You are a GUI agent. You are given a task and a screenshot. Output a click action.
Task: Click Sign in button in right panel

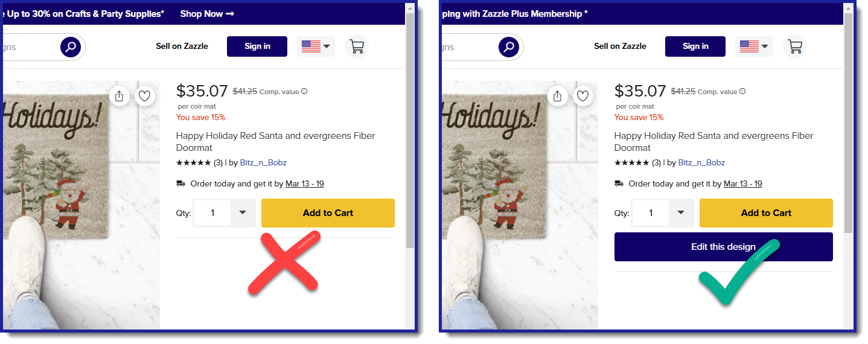pos(695,46)
